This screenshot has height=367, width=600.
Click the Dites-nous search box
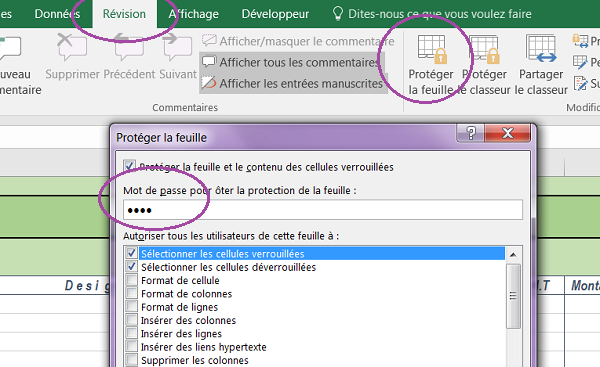click(x=440, y=14)
